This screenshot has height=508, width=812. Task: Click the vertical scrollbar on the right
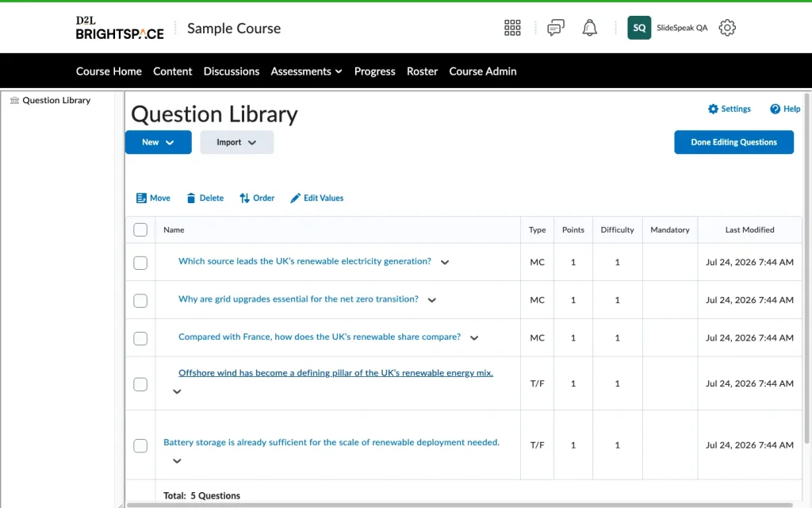click(806, 267)
